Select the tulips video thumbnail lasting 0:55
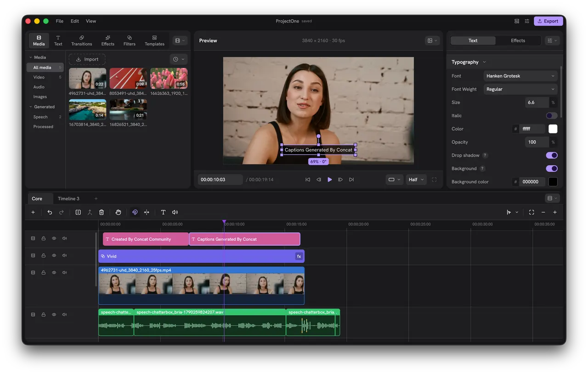 tap(169, 78)
